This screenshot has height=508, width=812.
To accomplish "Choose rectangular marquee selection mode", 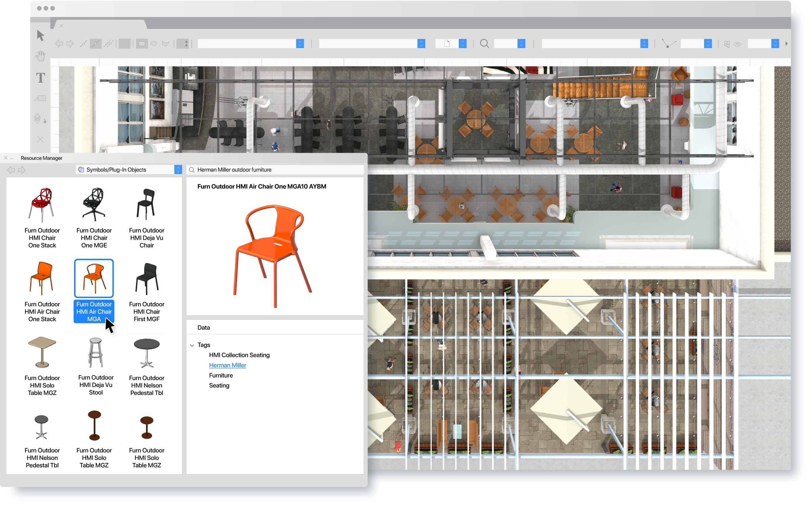I will tap(142, 44).
